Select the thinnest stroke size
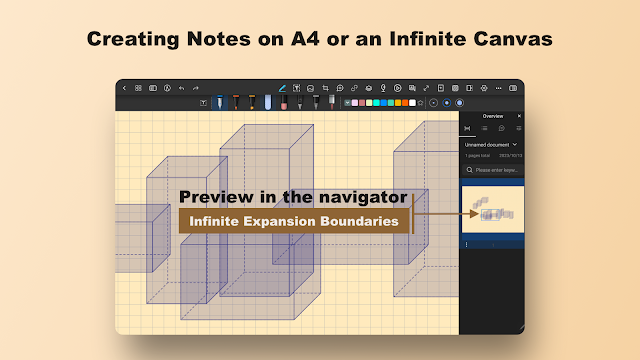640x360 pixels. [x=433, y=103]
